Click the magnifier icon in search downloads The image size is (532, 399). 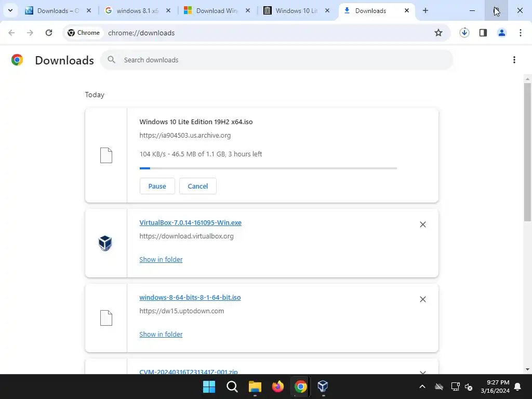[111, 60]
